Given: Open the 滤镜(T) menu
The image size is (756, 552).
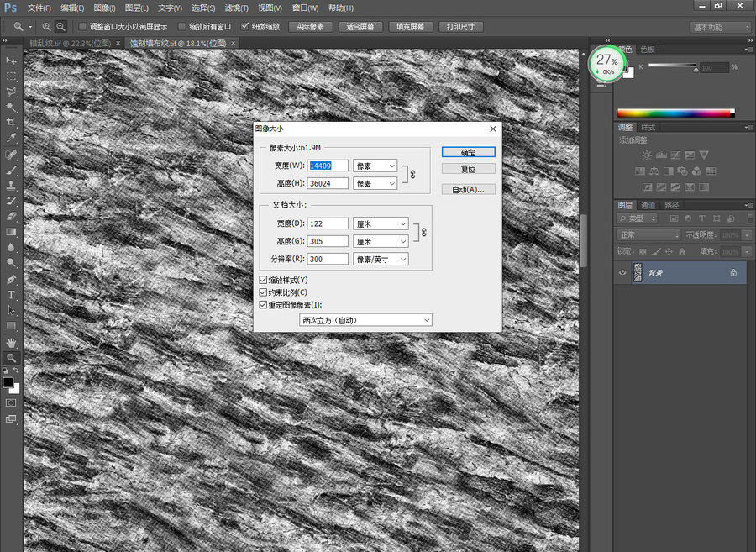Looking at the screenshot, I should (x=236, y=8).
